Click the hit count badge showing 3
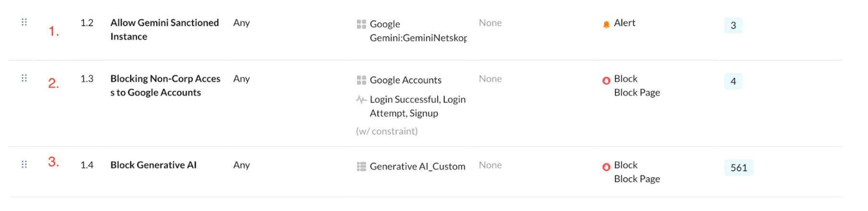The width and height of the screenshot is (868, 211). click(733, 25)
